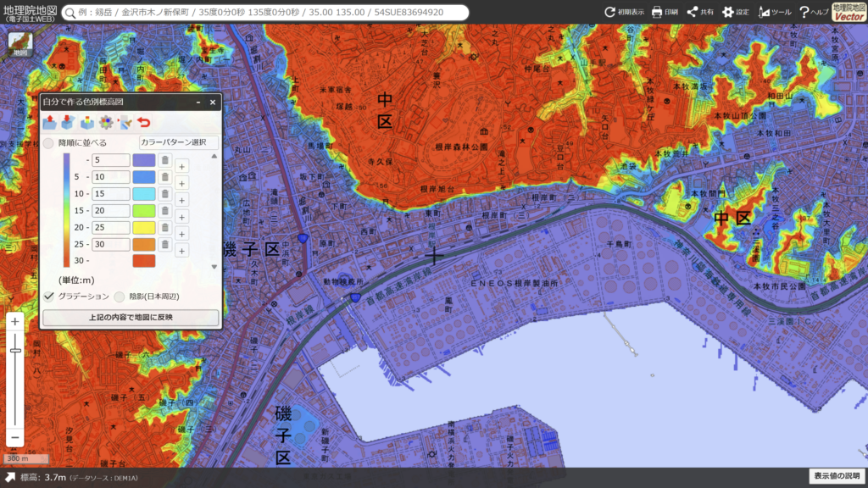The image size is (868, 488).
Task: Enable the 陰影(日本周辺) shading option
Action: pos(119,297)
